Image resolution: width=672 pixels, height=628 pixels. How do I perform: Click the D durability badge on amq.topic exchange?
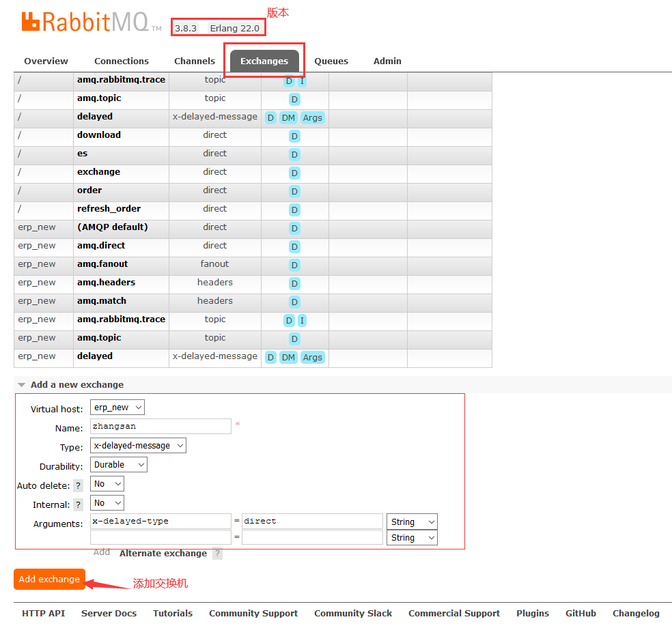[x=294, y=99]
